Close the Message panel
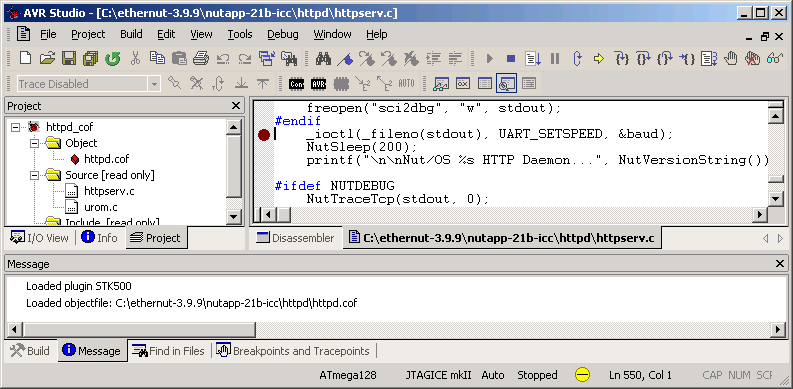The image size is (793, 389). point(779,264)
